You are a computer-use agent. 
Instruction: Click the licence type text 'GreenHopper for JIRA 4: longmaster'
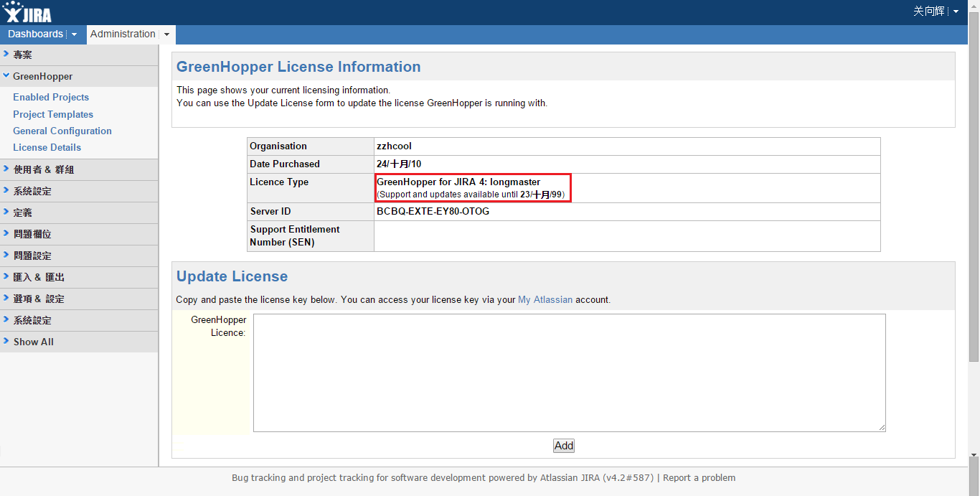pos(458,182)
